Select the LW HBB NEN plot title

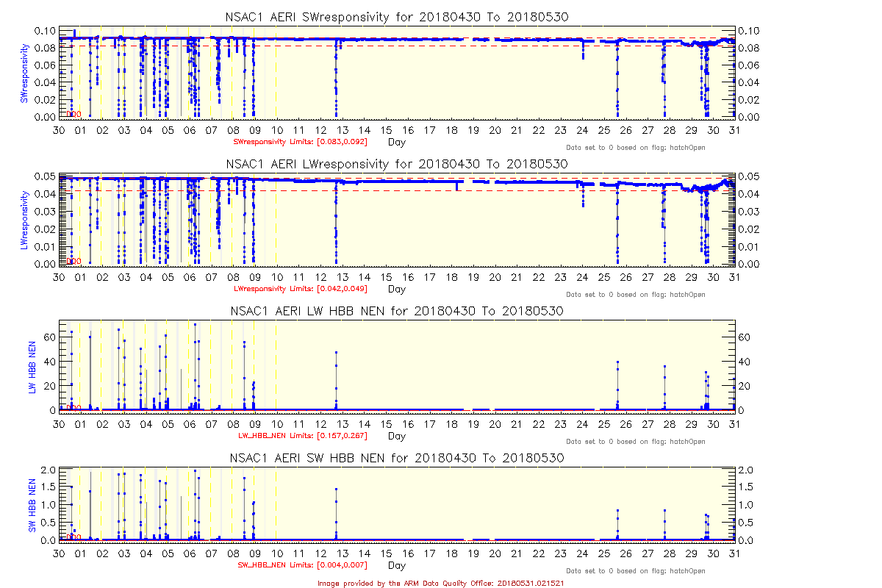(396, 311)
